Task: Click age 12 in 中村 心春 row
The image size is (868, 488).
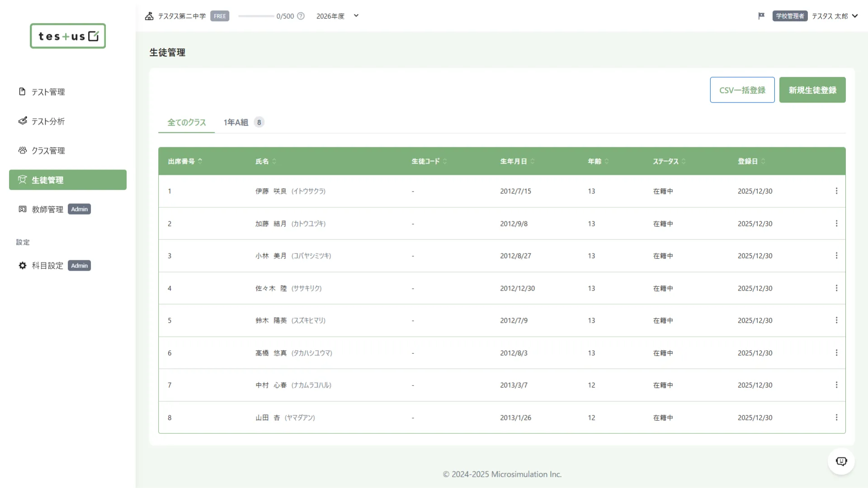Action: pos(591,385)
